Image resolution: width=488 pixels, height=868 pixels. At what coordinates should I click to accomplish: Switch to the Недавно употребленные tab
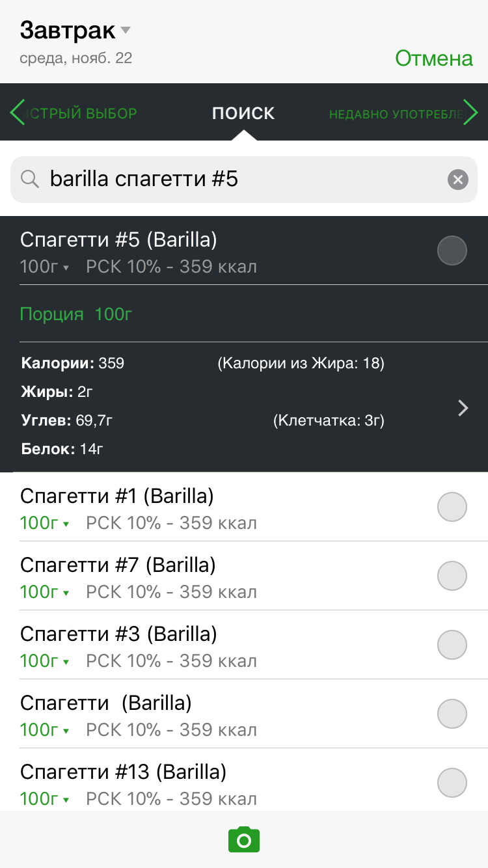[x=395, y=115]
